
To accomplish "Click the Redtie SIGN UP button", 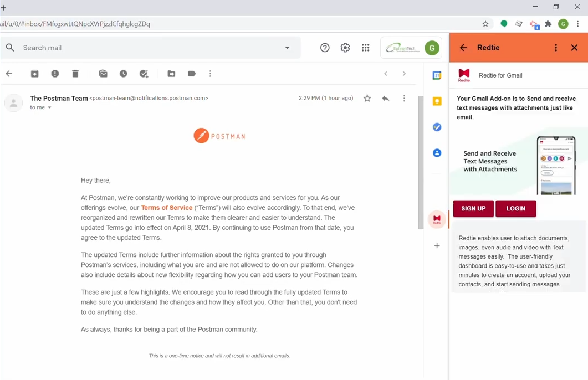I will tap(473, 209).
